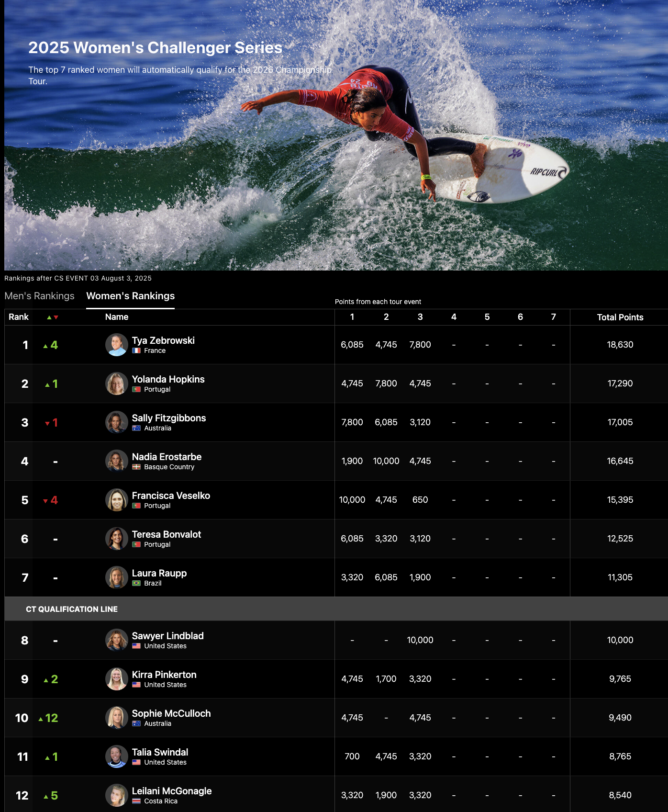This screenshot has height=812, width=668.
Task: Open Talia Swindal's name link
Action: [160, 752]
